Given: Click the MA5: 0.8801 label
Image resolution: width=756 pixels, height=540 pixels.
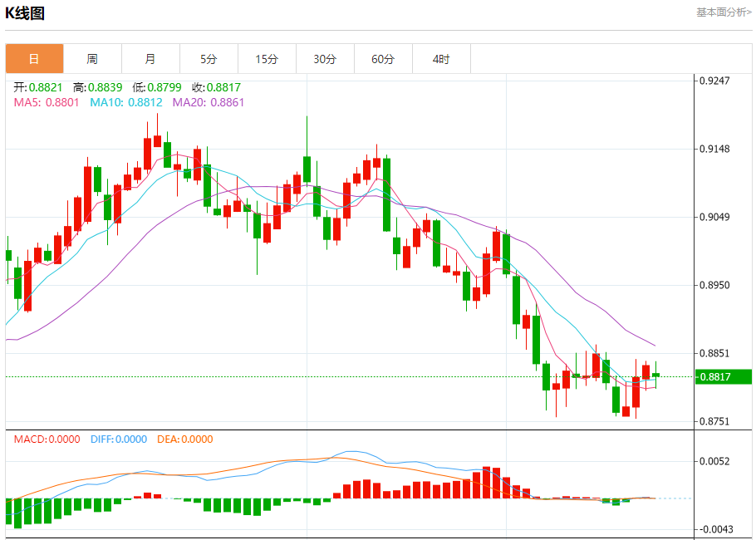Looking at the screenshot, I should [47, 102].
